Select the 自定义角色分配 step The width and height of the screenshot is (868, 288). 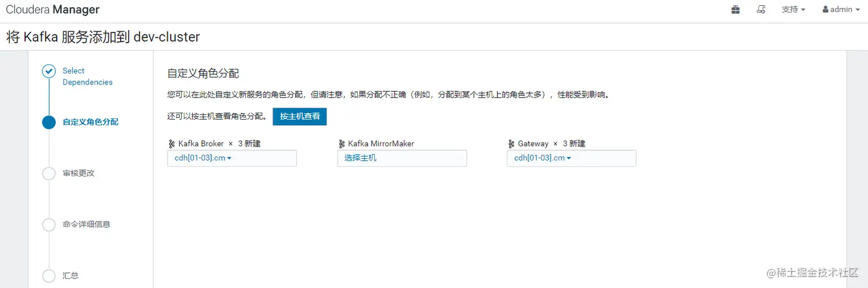tap(90, 122)
